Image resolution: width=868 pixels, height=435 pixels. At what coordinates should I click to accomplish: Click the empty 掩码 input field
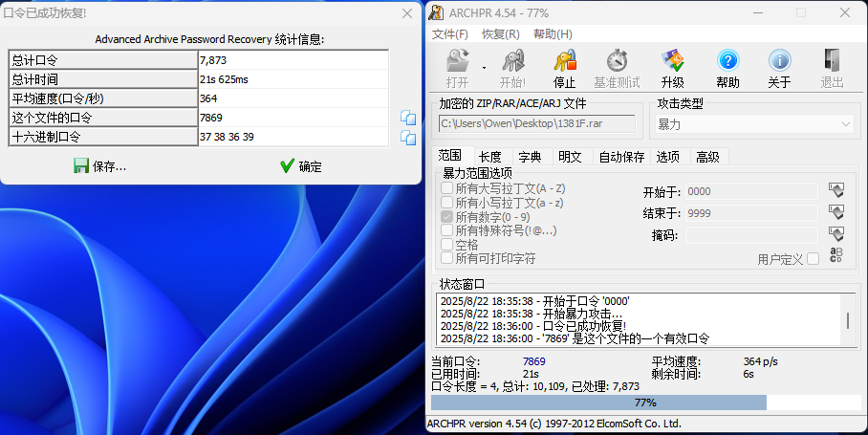[751, 235]
